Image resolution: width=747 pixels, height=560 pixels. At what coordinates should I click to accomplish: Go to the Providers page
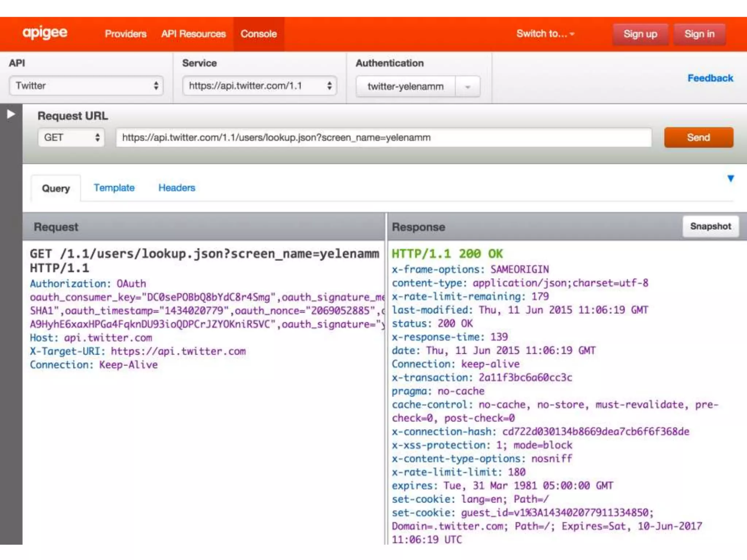(125, 34)
